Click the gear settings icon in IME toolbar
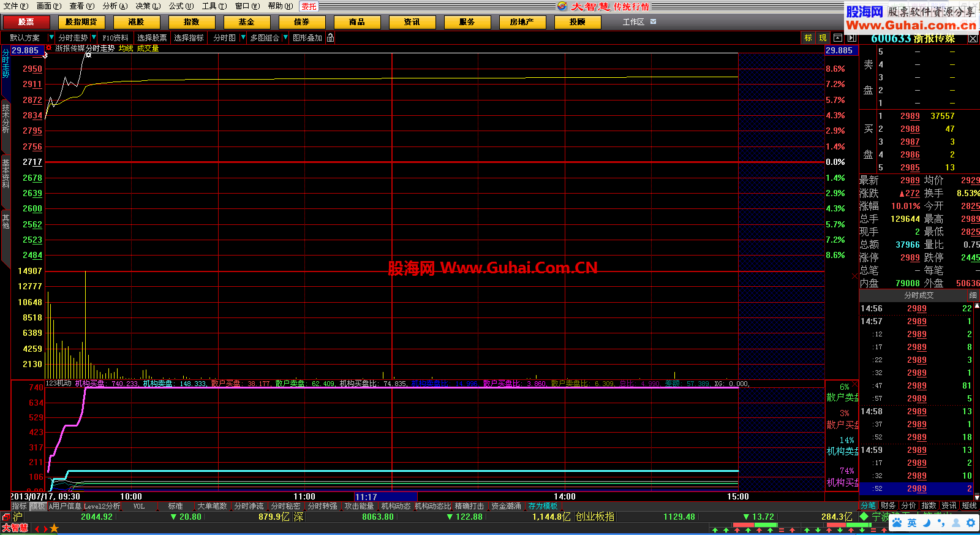The image size is (980, 535). [x=971, y=523]
